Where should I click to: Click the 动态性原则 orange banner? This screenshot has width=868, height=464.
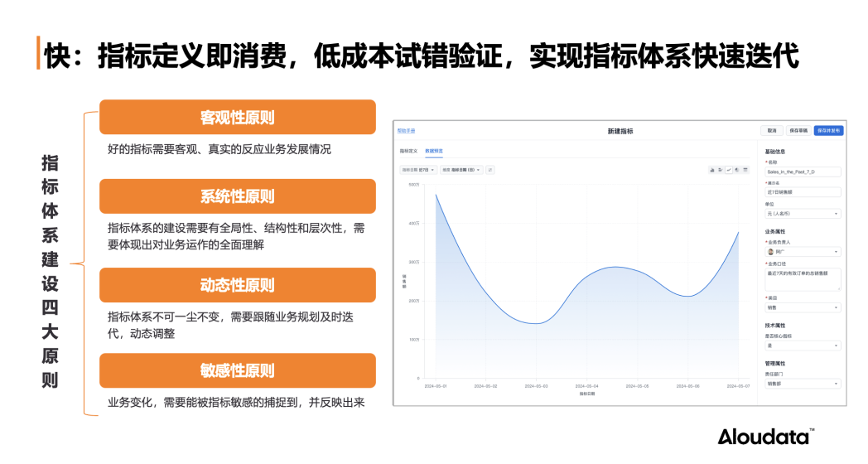238,285
